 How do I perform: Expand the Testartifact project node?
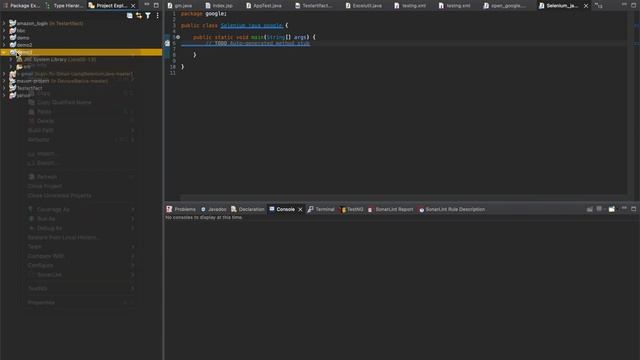pos(4,88)
